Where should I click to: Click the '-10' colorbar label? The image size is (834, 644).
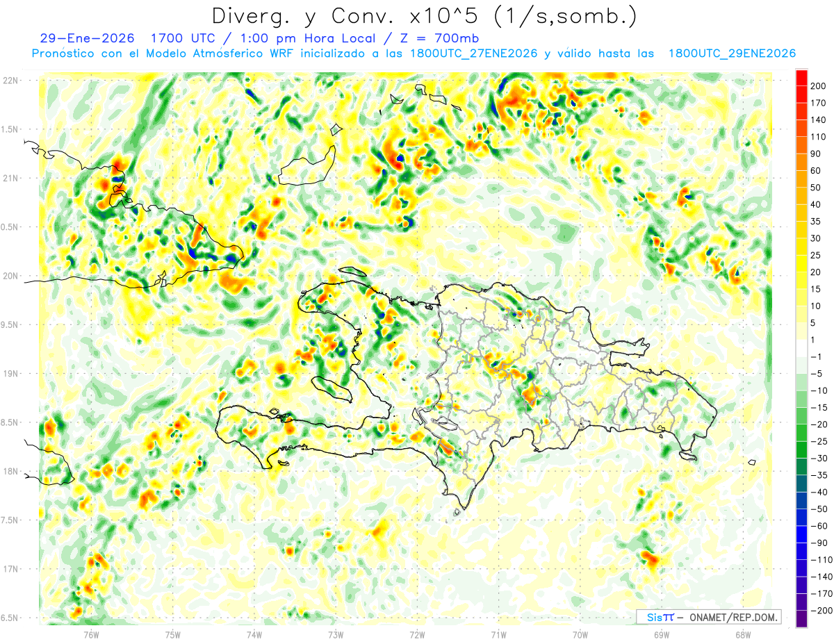coord(818,390)
